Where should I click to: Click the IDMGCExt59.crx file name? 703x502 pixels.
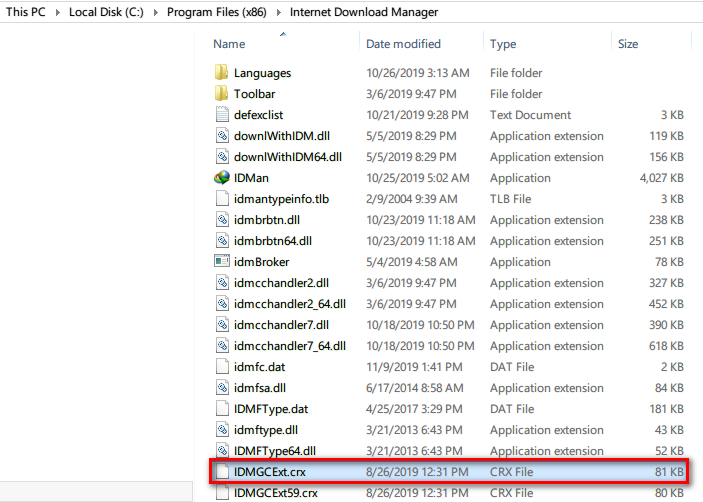coord(275,493)
